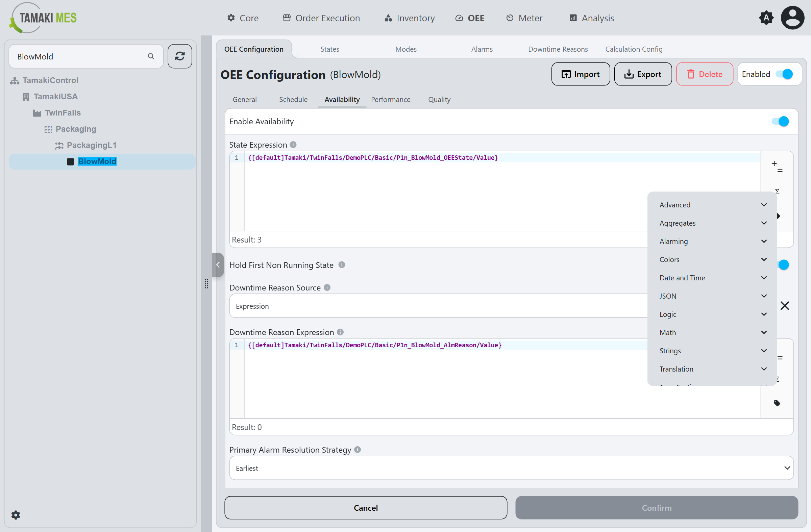Expand the Logic function category
This screenshot has height=532, width=811.
point(713,314)
